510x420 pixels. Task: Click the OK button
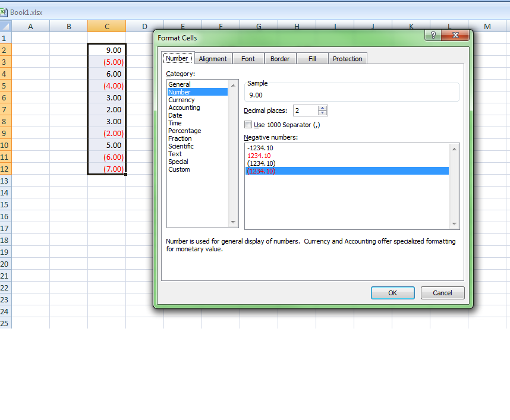pyautogui.click(x=392, y=292)
